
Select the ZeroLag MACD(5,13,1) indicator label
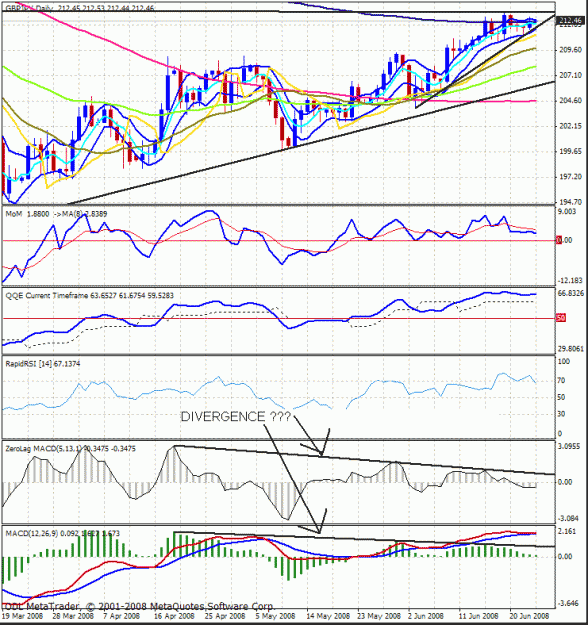coord(71,449)
